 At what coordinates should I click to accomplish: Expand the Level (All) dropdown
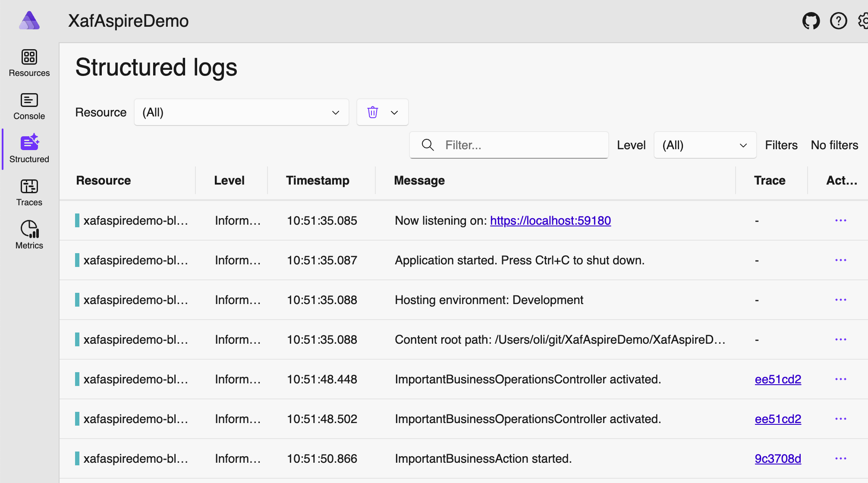point(704,145)
